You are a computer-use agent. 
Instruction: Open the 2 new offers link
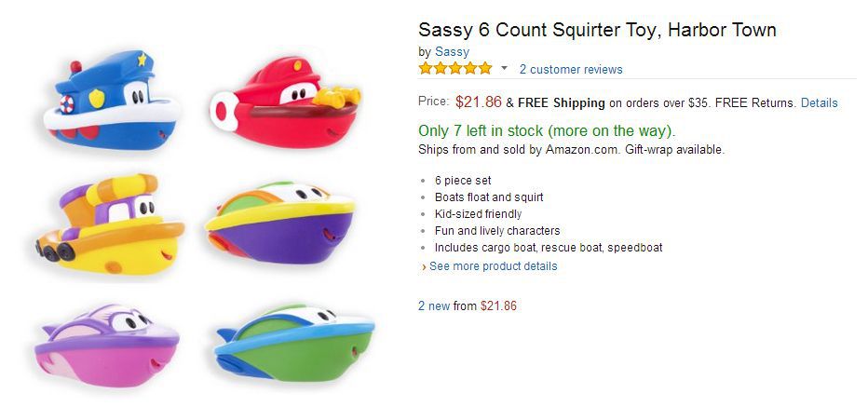[434, 305]
